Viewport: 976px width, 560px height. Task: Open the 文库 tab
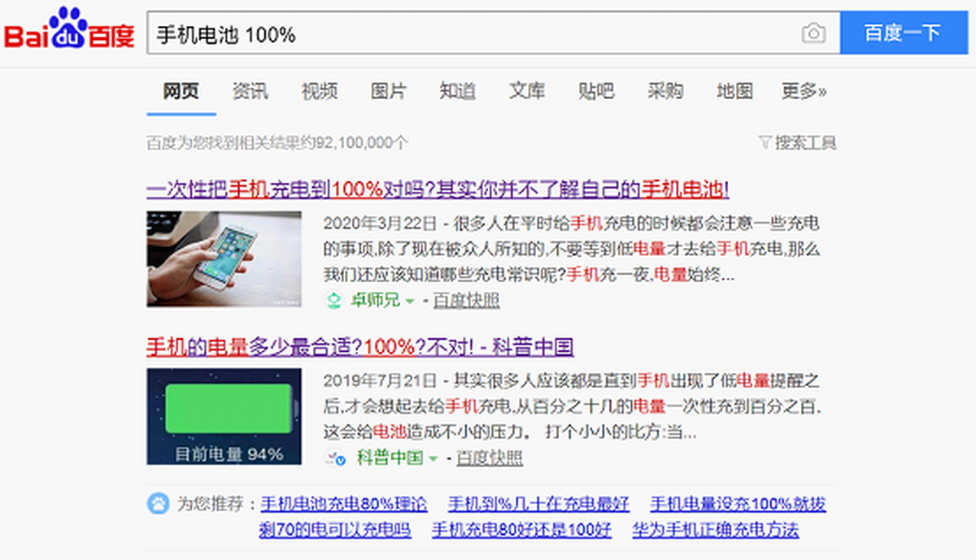point(527,92)
